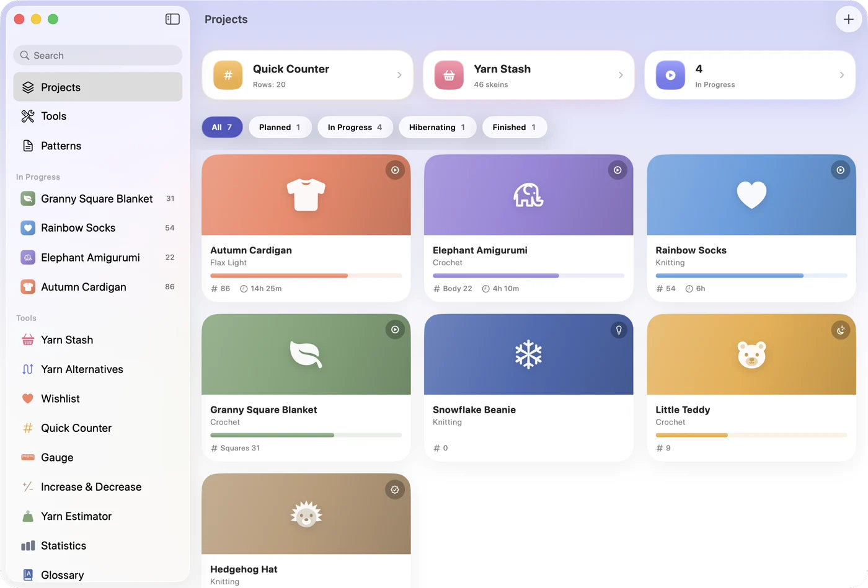Click the Increase & Decrease plus-minus icon
The height and width of the screenshot is (588, 868).
28,487
